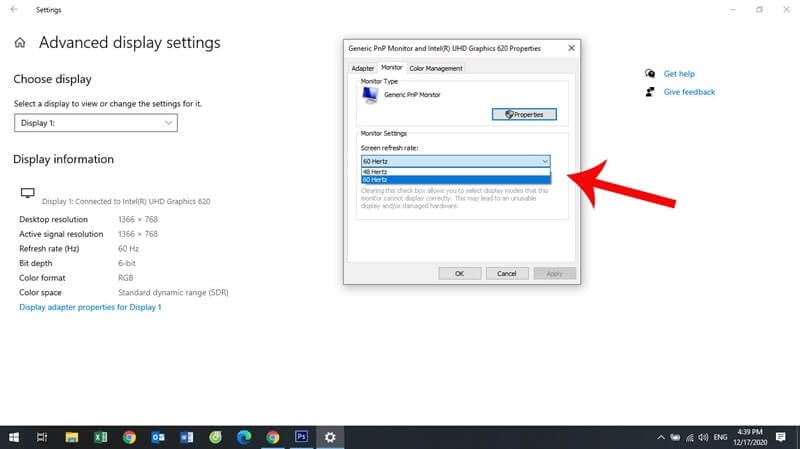Click OK in the properties dialog
The image size is (800, 449).
point(460,273)
